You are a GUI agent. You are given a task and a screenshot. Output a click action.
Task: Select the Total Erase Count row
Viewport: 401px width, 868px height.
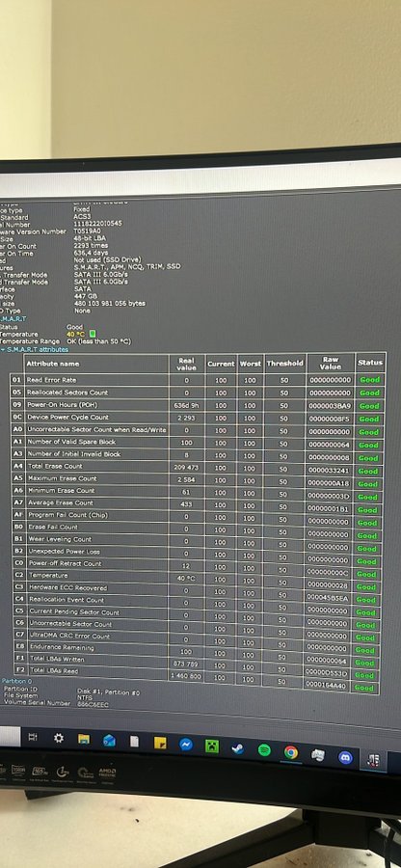(x=196, y=468)
